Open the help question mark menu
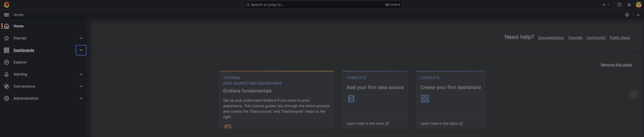The height and width of the screenshot is (137, 644). [x=619, y=5]
